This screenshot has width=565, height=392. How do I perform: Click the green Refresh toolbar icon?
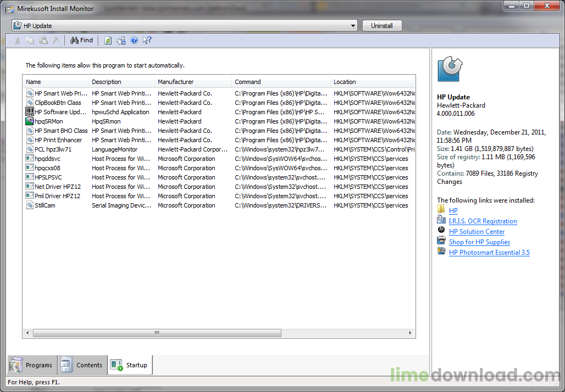[108, 40]
